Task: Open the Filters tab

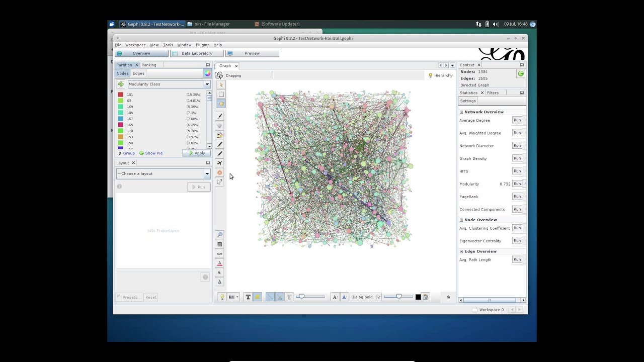Action: coord(493,93)
